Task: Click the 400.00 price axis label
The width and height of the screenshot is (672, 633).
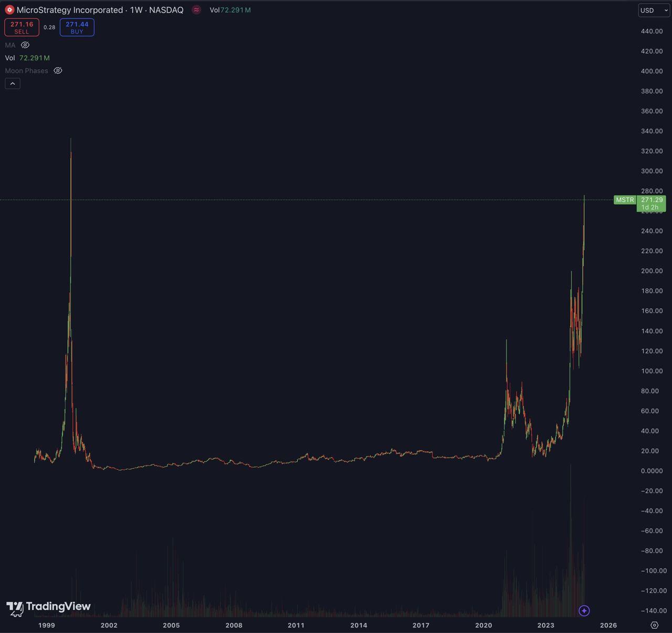Action: tap(652, 71)
